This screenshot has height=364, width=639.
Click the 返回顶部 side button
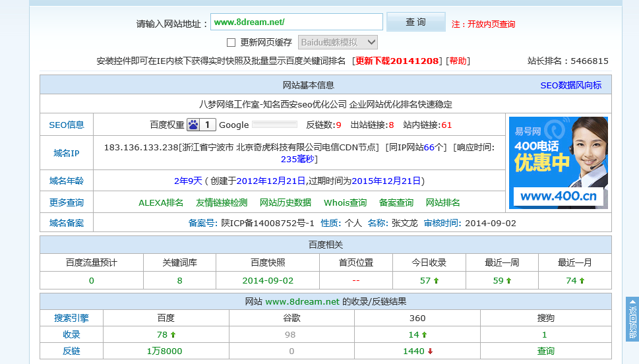tap(632, 319)
